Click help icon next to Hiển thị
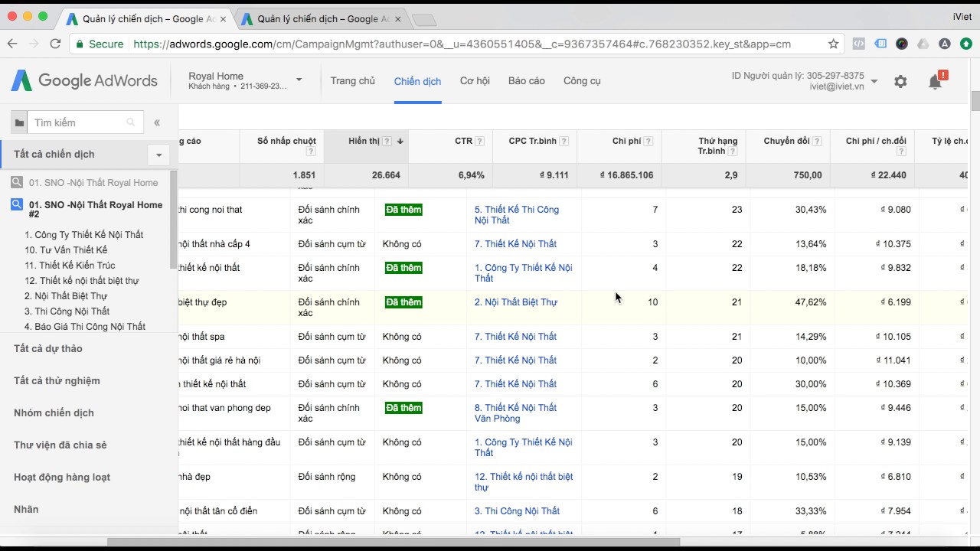 pos(387,141)
